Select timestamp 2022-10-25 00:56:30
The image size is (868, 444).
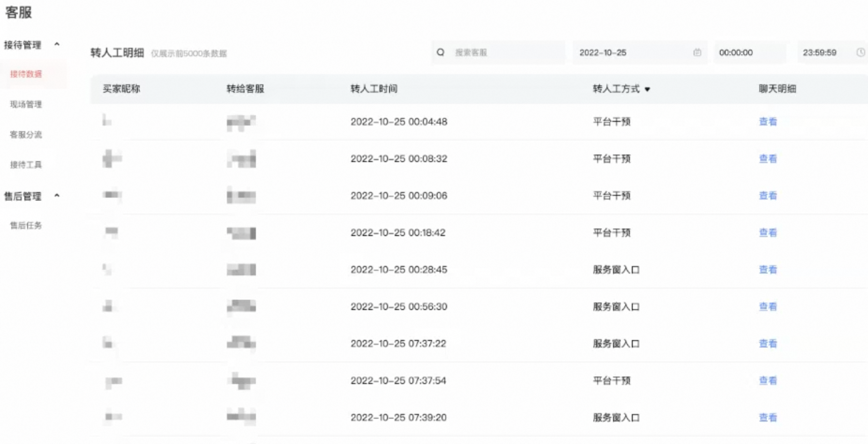[x=399, y=307]
